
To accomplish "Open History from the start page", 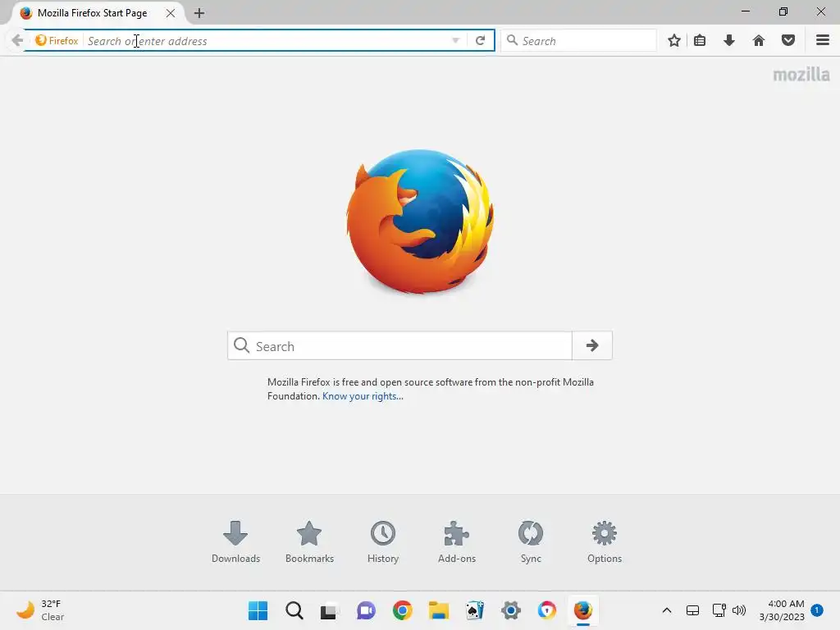I will pos(383,541).
